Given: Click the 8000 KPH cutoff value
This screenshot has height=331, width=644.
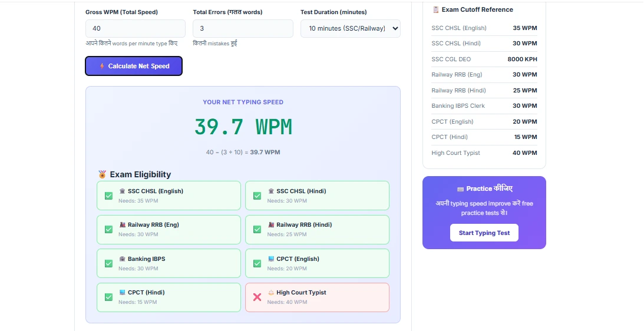Looking at the screenshot, I should [522, 59].
